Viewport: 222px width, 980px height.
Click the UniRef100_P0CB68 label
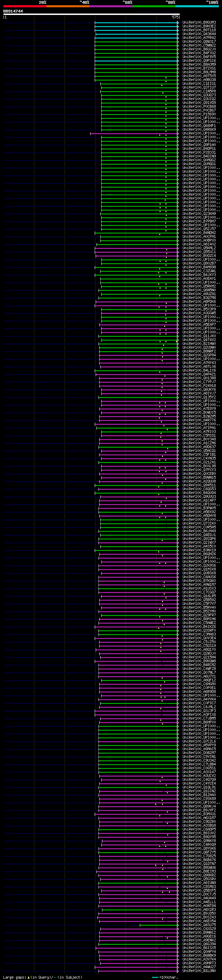point(199,106)
